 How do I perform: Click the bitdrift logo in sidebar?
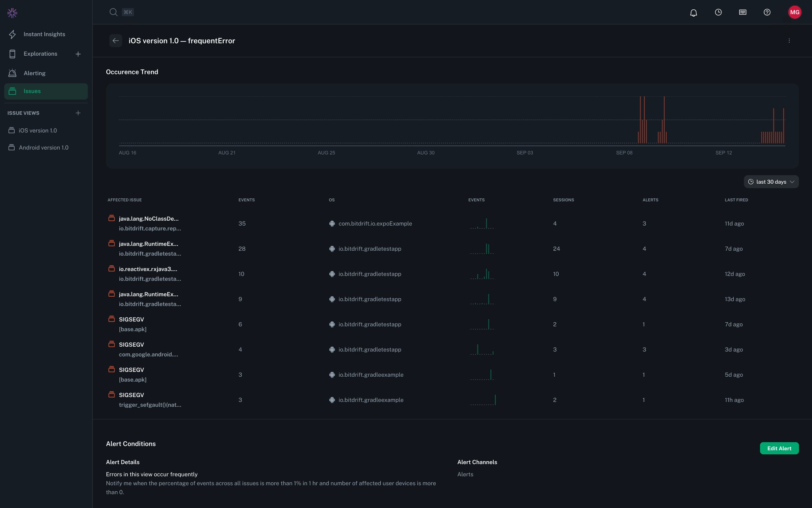pos(12,13)
